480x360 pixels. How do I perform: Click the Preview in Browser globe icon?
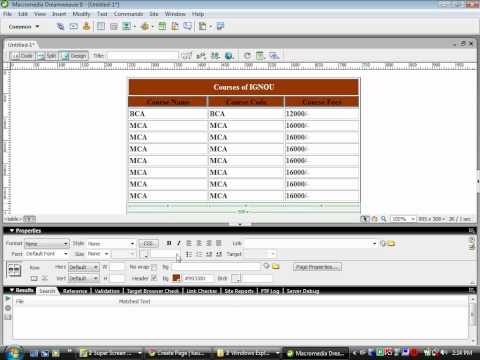coord(229,56)
